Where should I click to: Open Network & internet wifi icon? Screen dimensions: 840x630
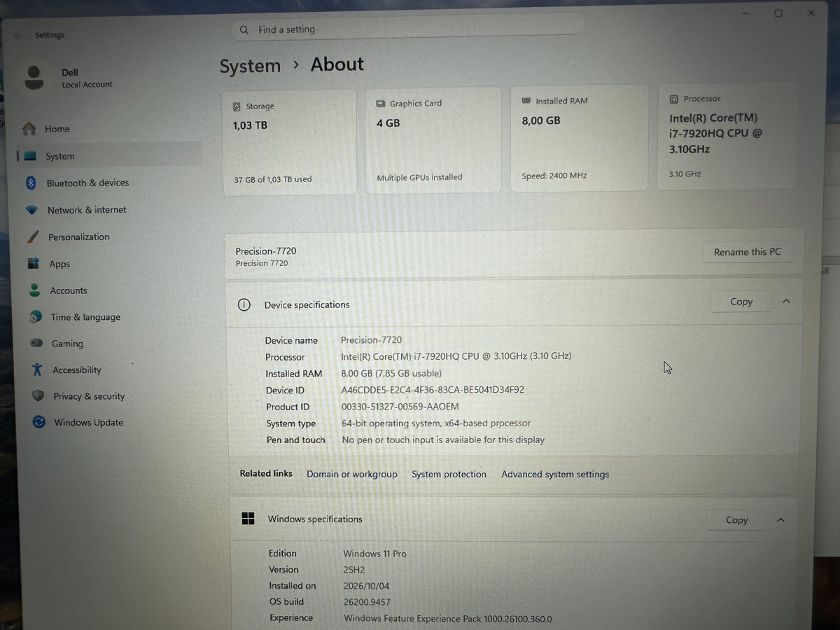[31, 210]
